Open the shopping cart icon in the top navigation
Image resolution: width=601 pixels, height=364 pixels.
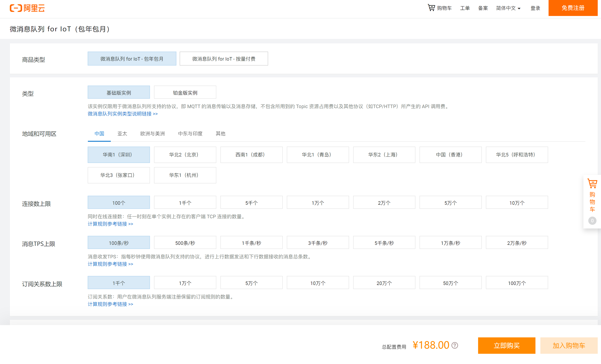pos(431,8)
